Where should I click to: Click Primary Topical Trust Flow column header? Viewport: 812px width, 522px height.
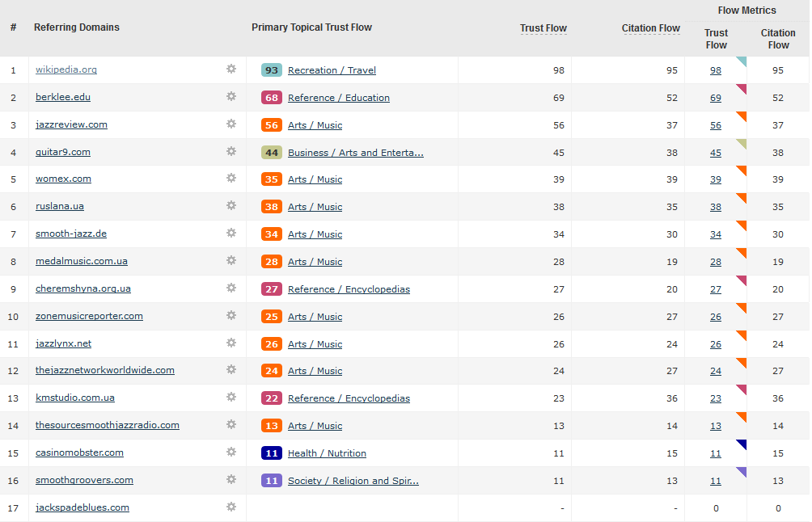coord(311,27)
